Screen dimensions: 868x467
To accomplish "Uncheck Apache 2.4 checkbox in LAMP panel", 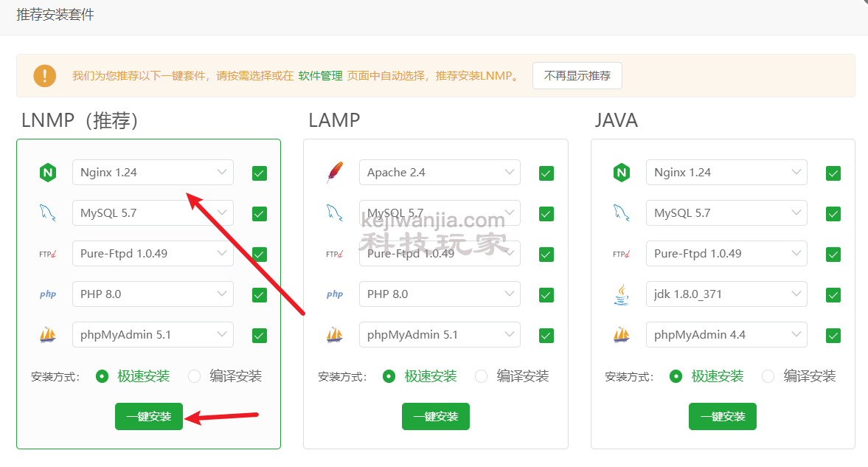I will click(546, 173).
